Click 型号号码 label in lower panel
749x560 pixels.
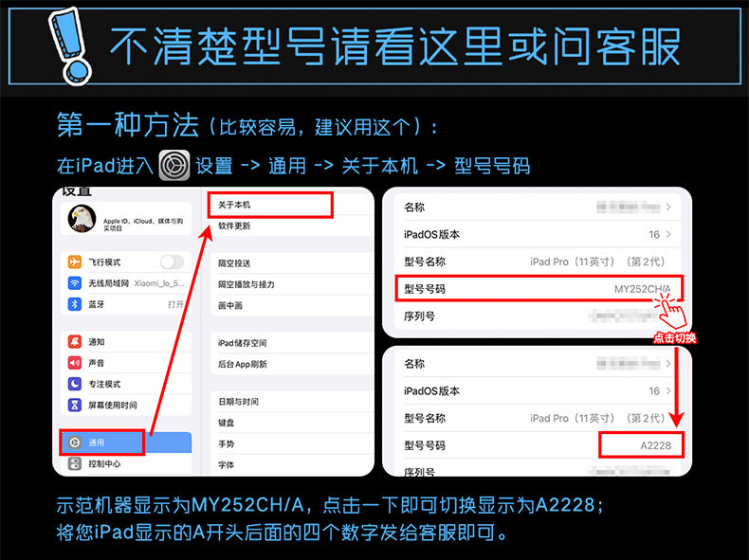pyautogui.click(x=424, y=445)
